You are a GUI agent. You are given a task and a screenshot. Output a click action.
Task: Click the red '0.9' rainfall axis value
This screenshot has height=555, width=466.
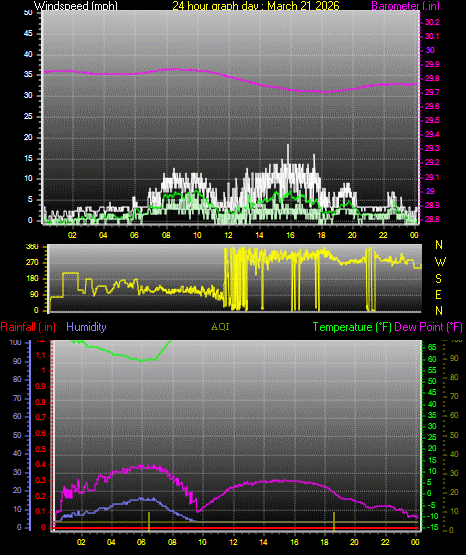coord(41,386)
